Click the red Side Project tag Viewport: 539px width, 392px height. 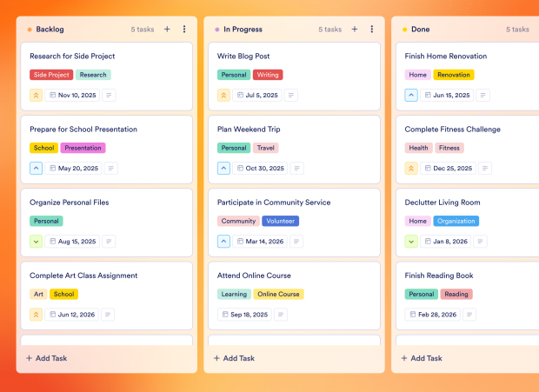coord(51,75)
